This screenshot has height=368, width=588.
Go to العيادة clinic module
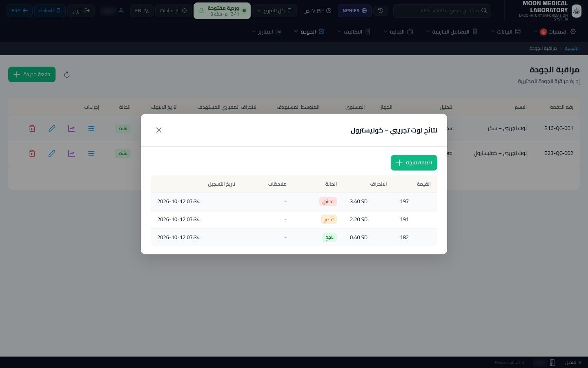(50, 11)
